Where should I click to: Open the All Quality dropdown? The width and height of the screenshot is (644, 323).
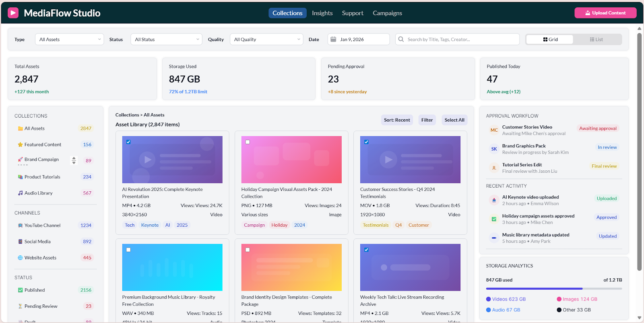coord(266,39)
